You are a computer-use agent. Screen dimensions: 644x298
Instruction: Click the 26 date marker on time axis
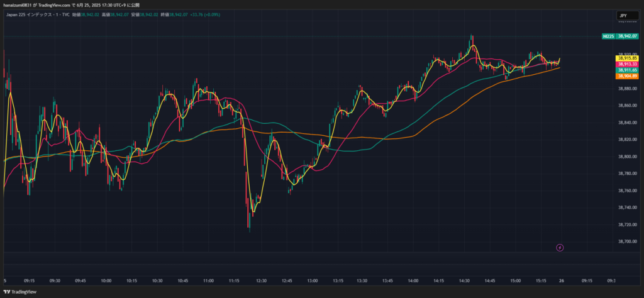(560, 281)
